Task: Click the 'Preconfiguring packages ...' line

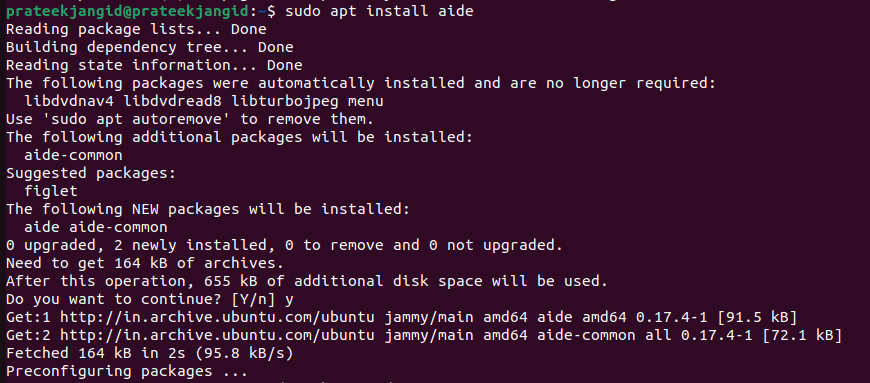Action: point(127,371)
